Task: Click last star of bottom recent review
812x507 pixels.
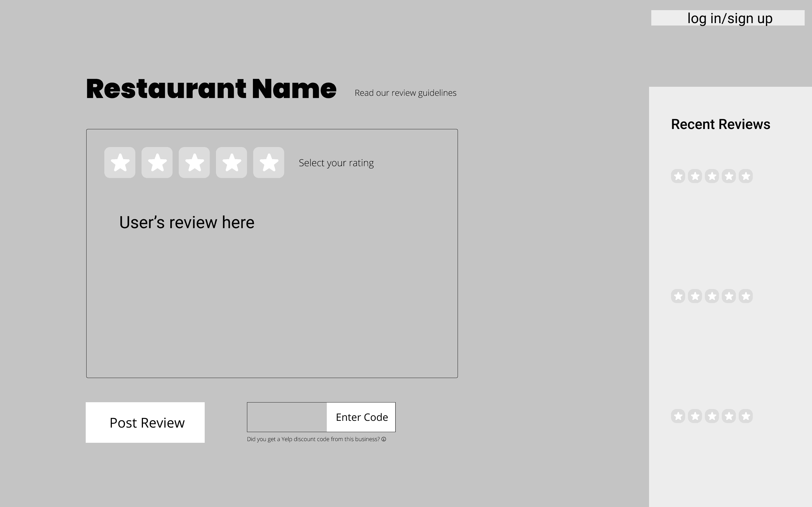Action: 745,416
